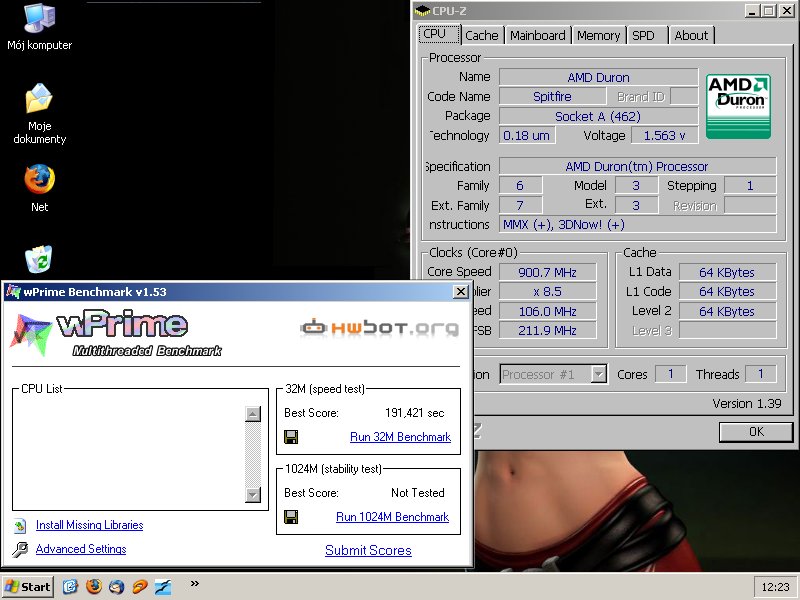Viewport: 800px width, 600px height.
Task: Close the wPrime Benchmark window
Action: click(461, 292)
